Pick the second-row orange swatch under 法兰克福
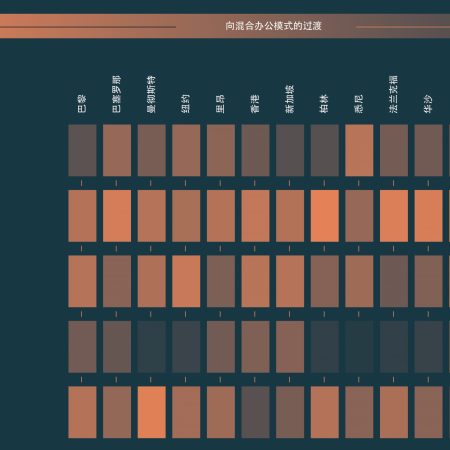Screen dimensions: 450x450 [394, 216]
